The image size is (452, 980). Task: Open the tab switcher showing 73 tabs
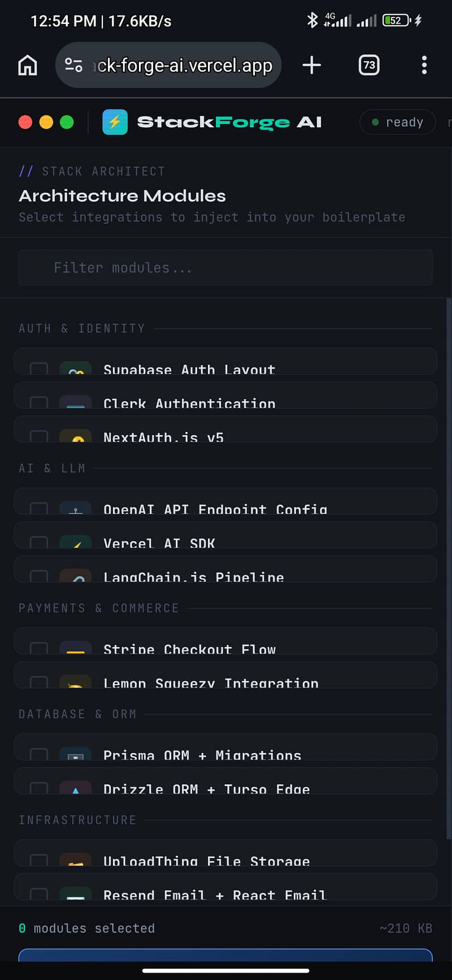coord(369,65)
